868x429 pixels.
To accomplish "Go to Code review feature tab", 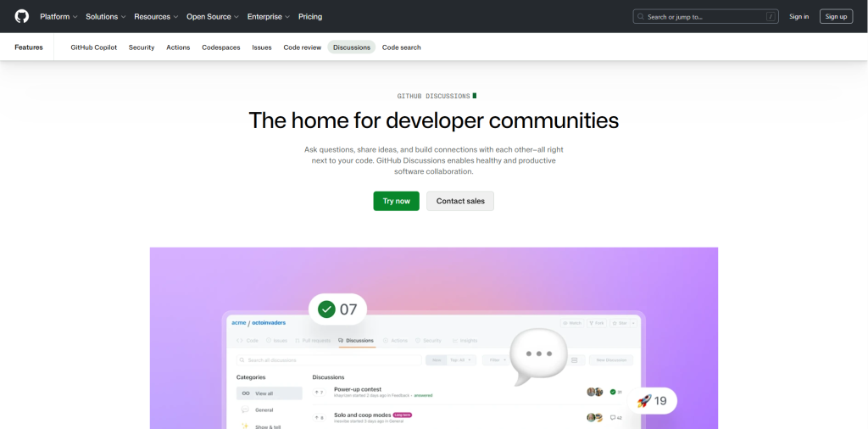I will pos(303,47).
